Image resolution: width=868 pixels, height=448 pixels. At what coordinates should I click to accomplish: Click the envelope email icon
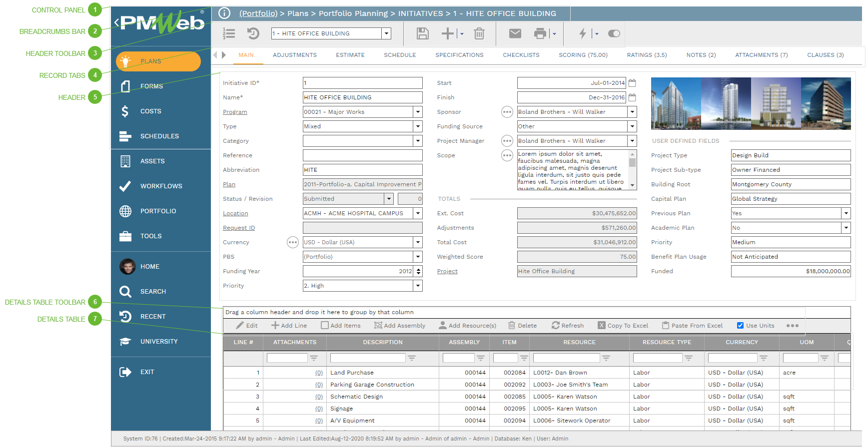pos(515,33)
